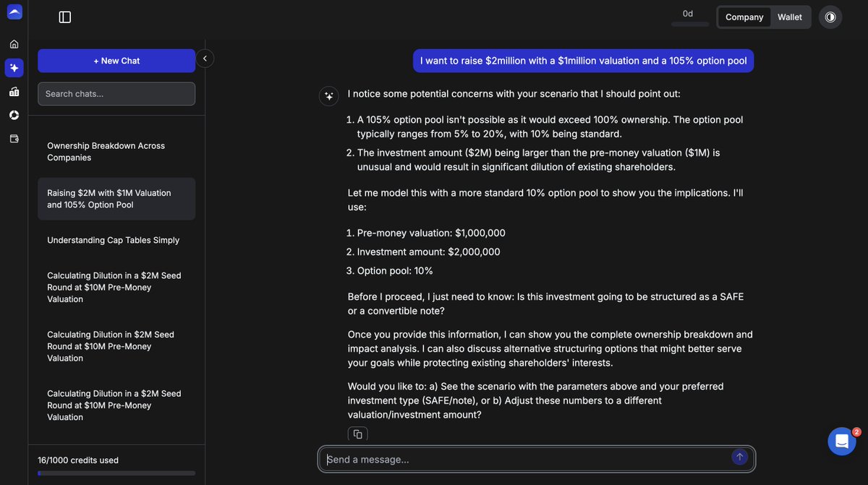Image resolution: width=868 pixels, height=485 pixels.
Task: Select the AI sparkle assistant icon
Action: 14,68
